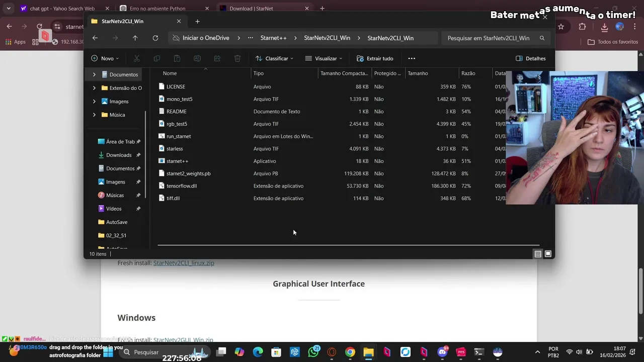
Task: Select starnet2_weights.pb file
Action: (x=188, y=173)
